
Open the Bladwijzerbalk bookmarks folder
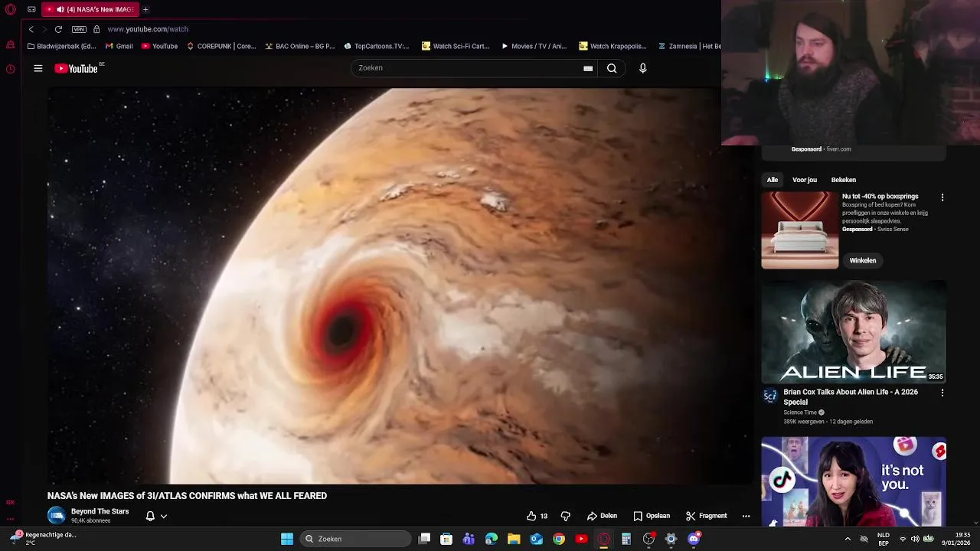click(61, 46)
